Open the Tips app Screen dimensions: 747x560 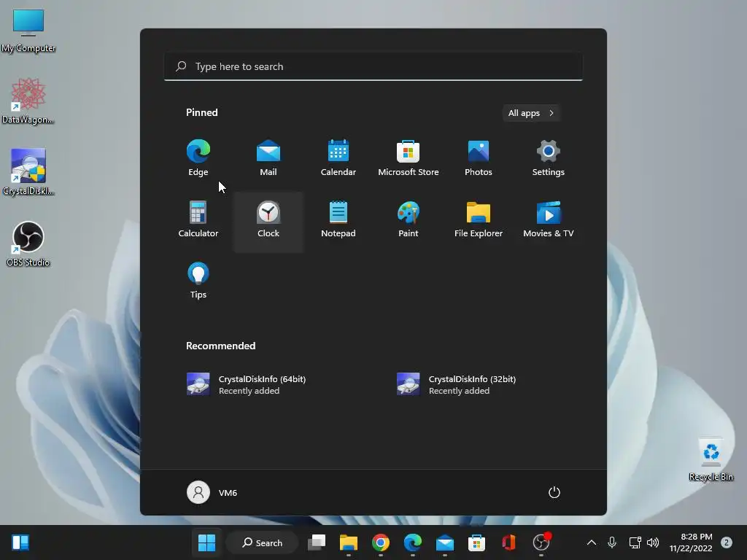coord(198,281)
